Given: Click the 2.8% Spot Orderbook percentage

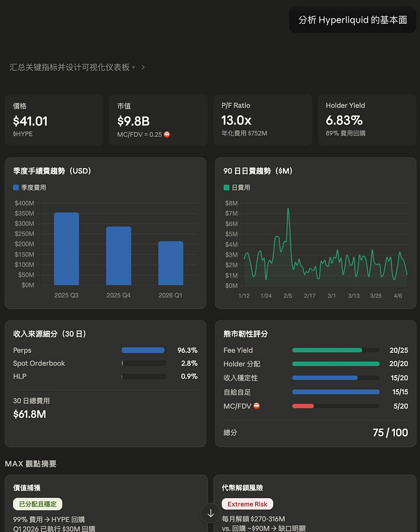Looking at the screenshot, I should pyautogui.click(x=189, y=363).
